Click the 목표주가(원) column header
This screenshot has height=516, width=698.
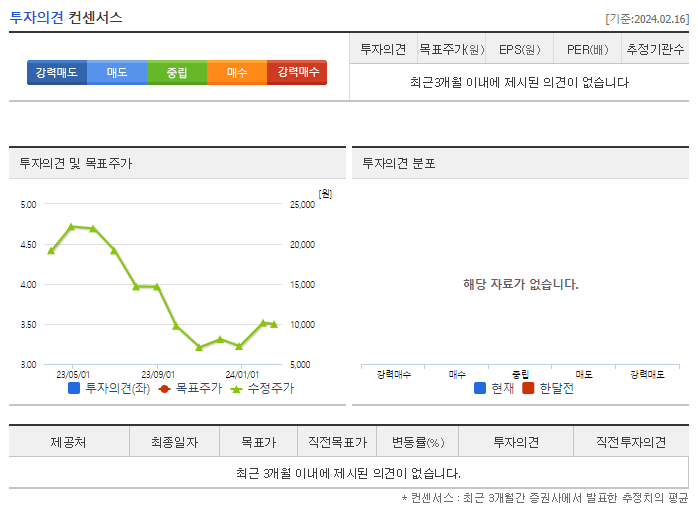click(451, 49)
